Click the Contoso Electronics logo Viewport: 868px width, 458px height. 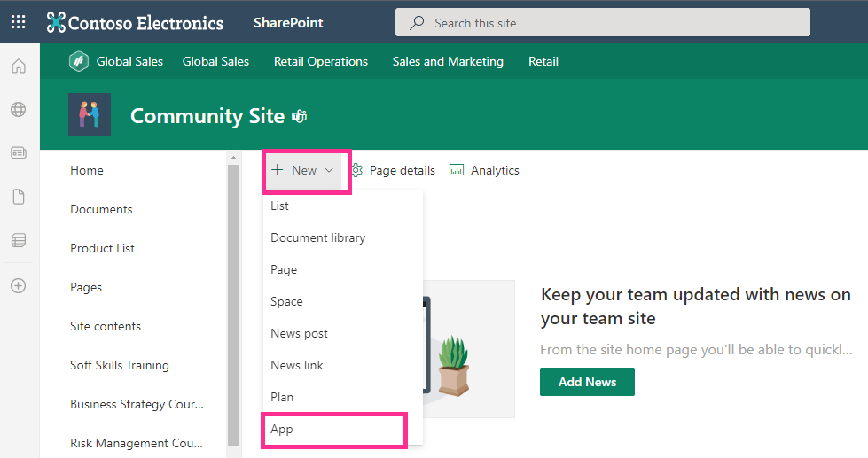(135, 23)
